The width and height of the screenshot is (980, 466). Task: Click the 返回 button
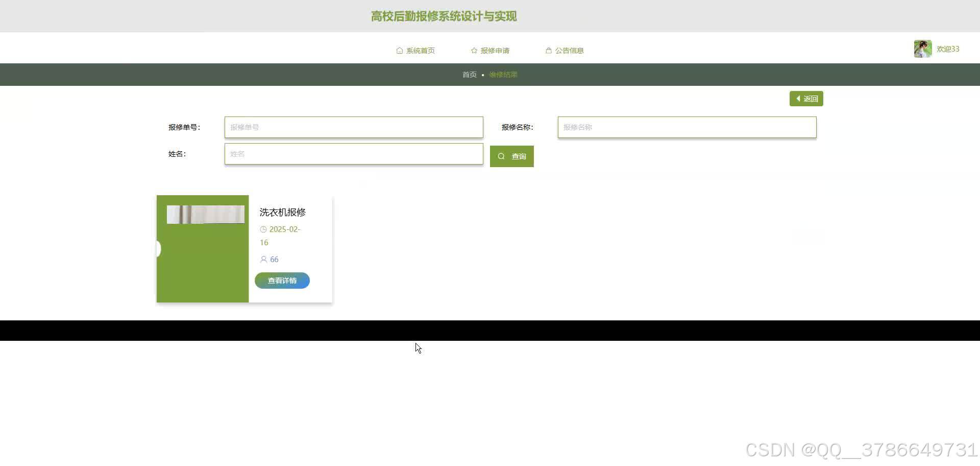pos(806,98)
